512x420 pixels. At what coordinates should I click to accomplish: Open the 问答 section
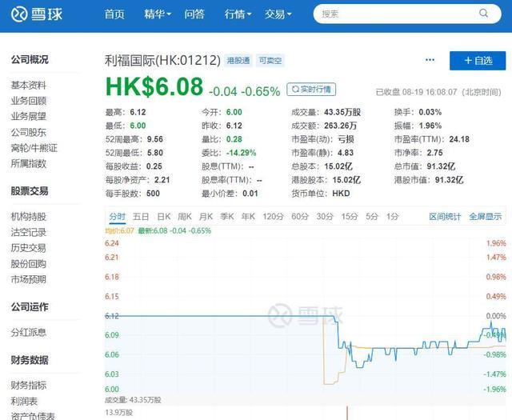pyautogui.click(x=194, y=14)
